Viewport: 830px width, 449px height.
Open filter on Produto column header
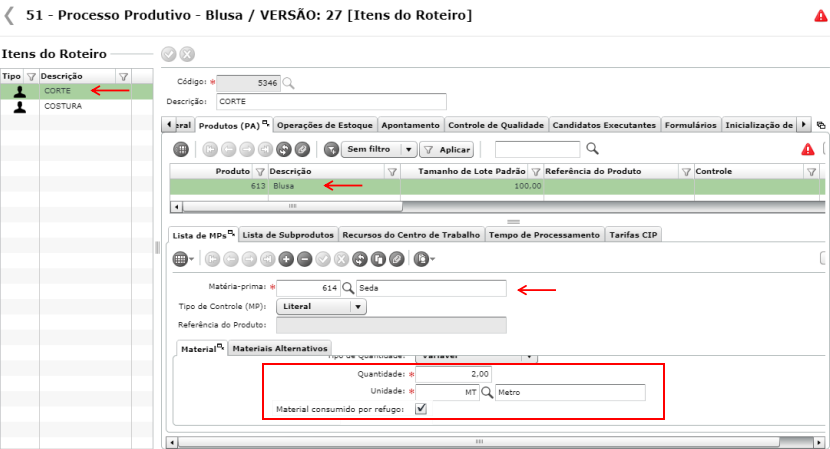pyautogui.click(x=260, y=172)
